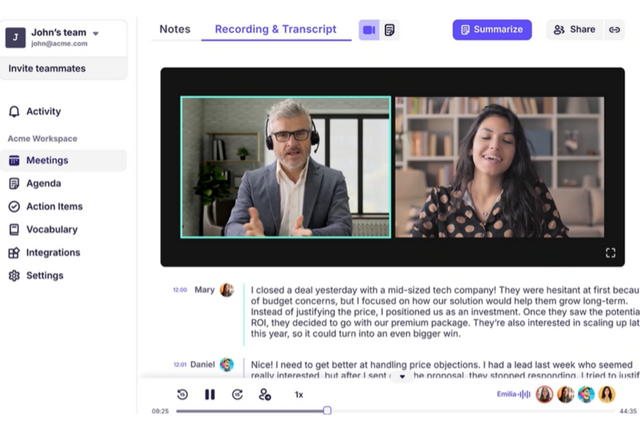Click the small down arrow above player
The image size is (640, 427).
coord(403,377)
